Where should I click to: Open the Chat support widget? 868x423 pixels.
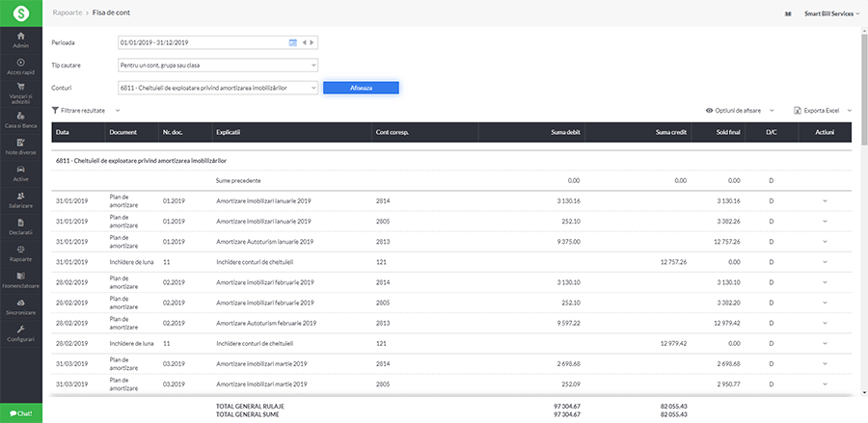(x=20, y=413)
